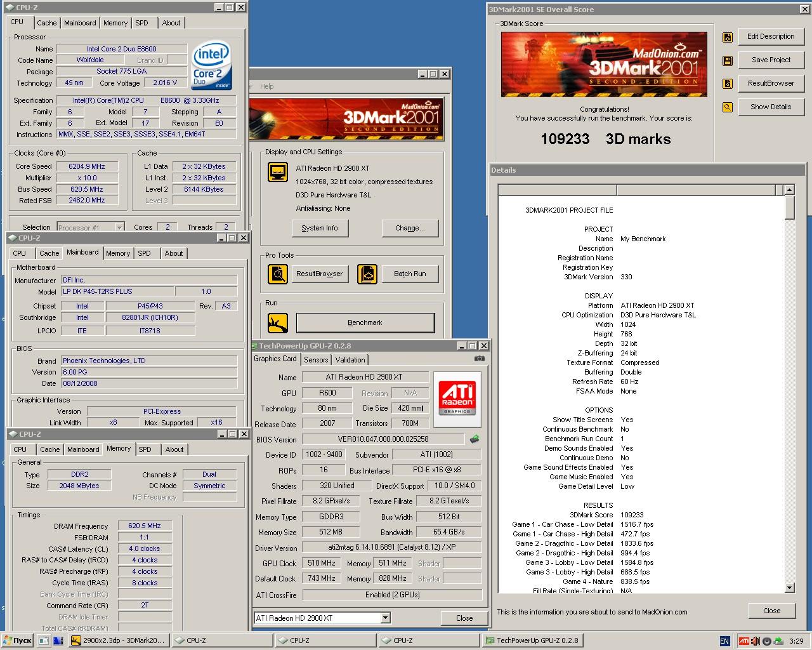Open the Selection Processor #1 dropdown
The width and height of the screenshot is (812, 650).
(119, 227)
